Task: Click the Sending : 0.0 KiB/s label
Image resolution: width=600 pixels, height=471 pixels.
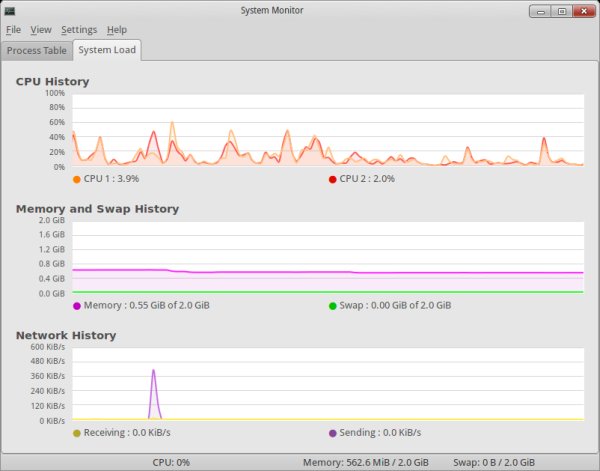Action: 380,433
